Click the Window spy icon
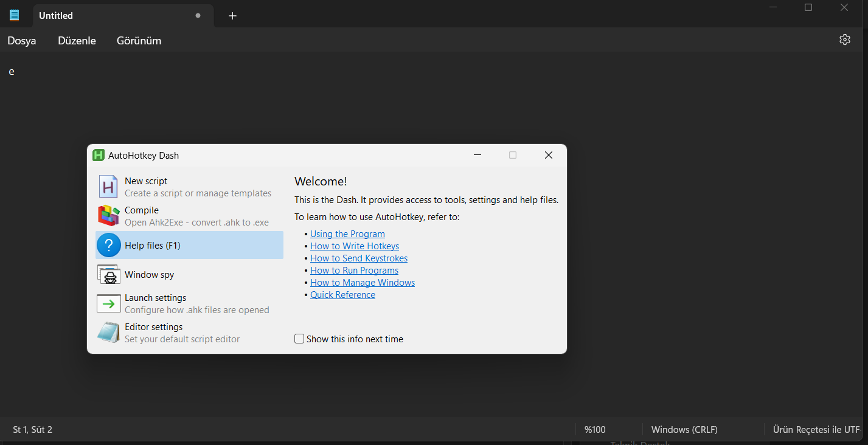 tap(109, 274)
